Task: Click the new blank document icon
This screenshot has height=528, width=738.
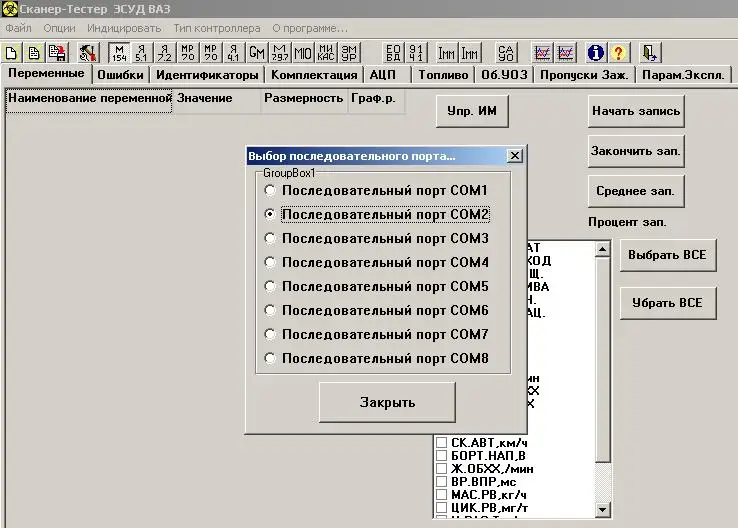Action: [x=11, y=53]
